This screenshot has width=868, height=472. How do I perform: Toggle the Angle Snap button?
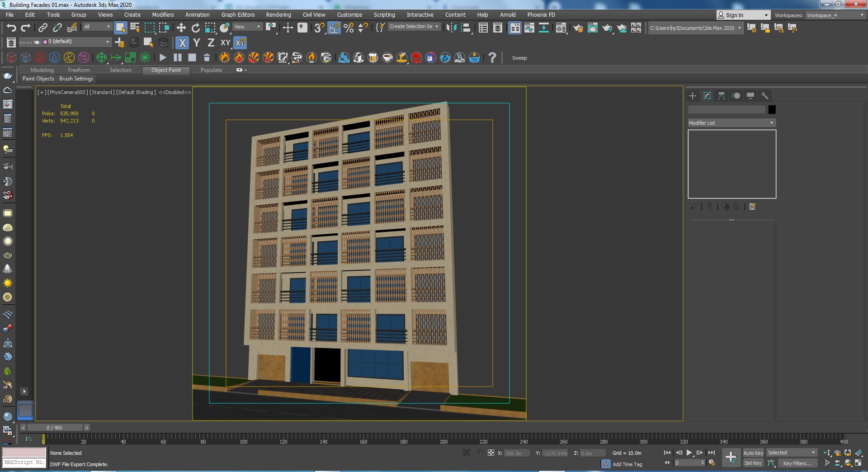click(x=334, y=28)
